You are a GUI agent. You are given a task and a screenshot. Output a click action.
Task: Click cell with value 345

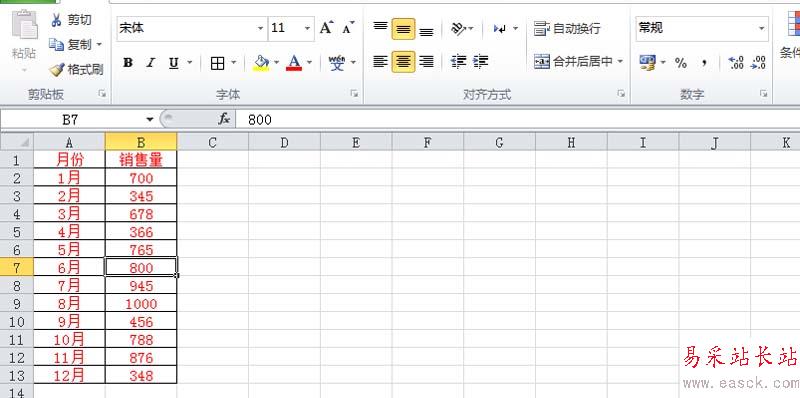[x=141, y=196]
